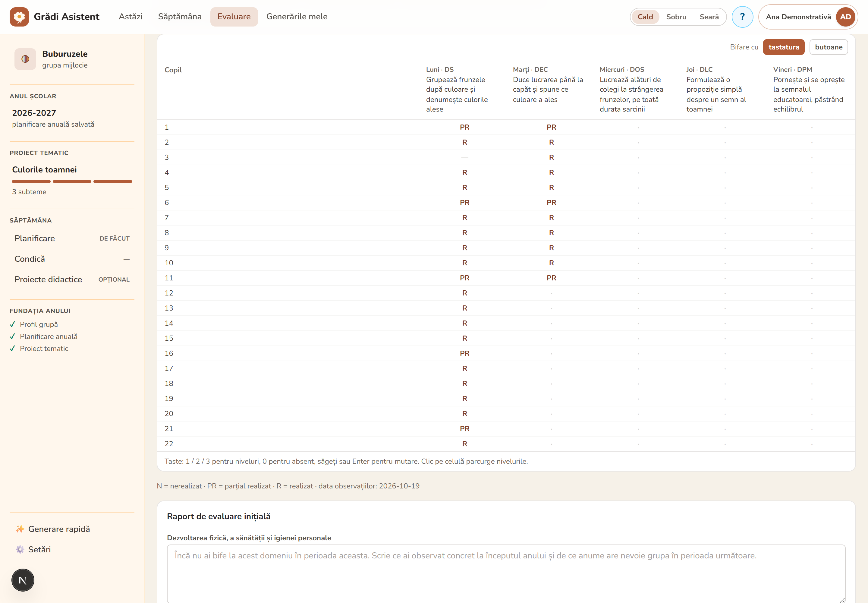The height and width of the screenshot is (603, 868).
Task: Click the first Culorile toamnei subtheme progress bar
Action: [x=31, y=182]
